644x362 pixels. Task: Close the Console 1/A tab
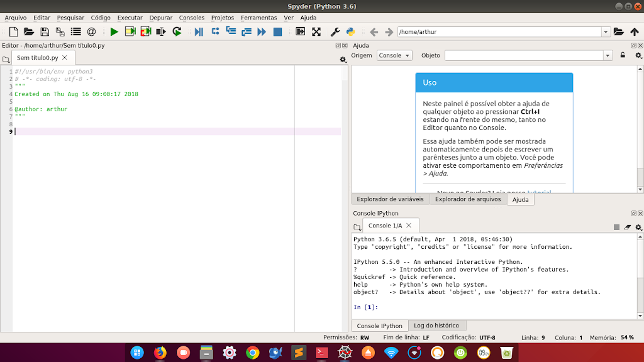[409, 226]
